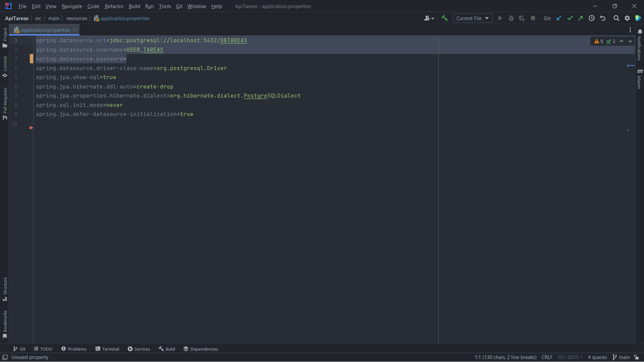Toggle file writable lock in the status bar
The height and width of the screenshot is (362, 644).
coord(637,357)
